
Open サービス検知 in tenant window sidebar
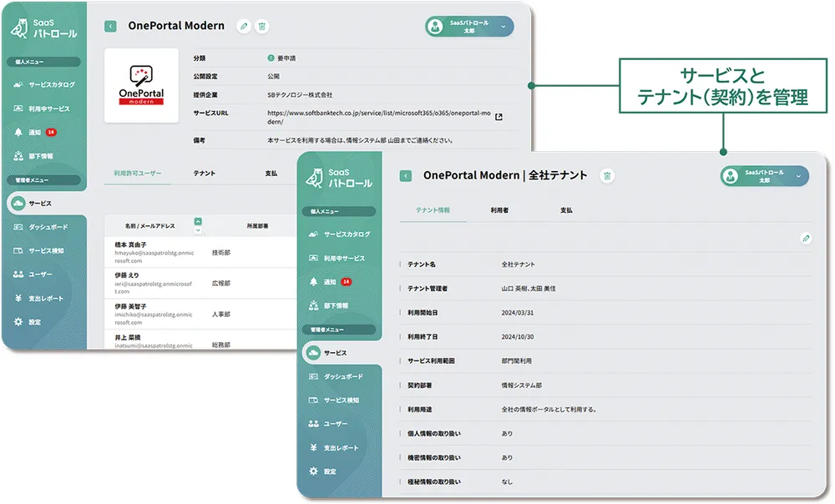click(x=334, y=401)
